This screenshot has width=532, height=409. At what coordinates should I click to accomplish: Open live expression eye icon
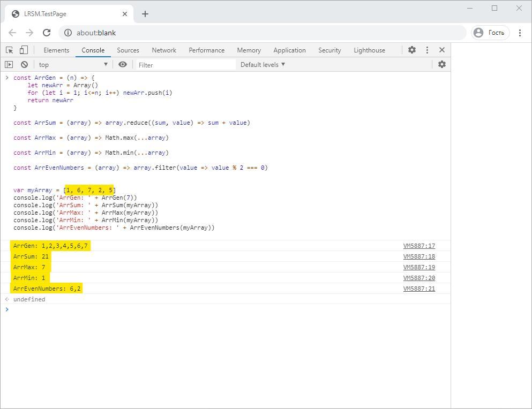click(123, 64)
